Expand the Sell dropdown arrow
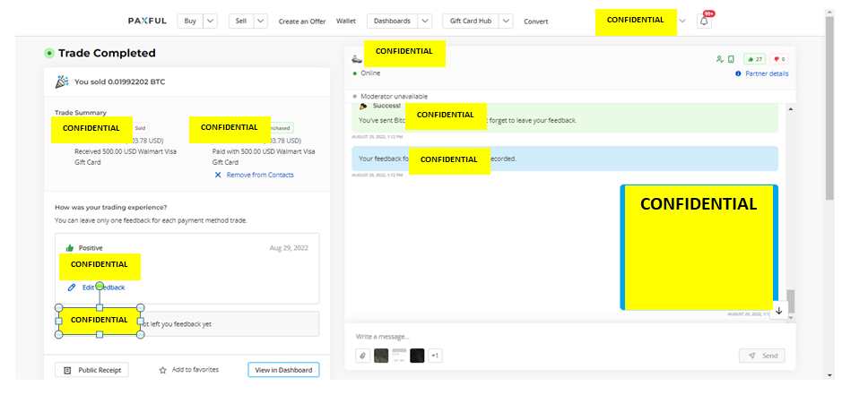Viewport: 868px width, 412px height. click(261, 21)
